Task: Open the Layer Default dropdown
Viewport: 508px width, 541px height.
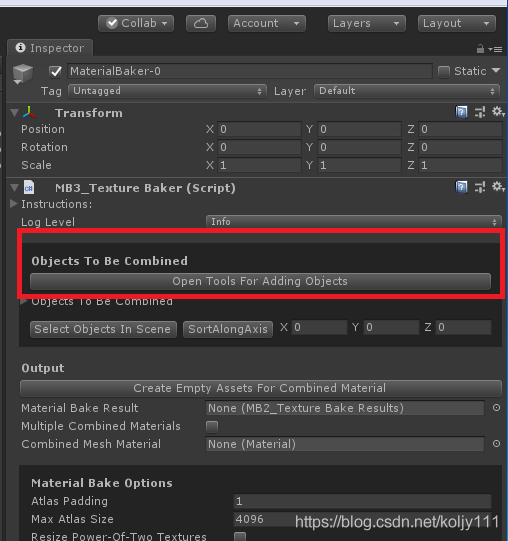Action: [x=407, y=91]
